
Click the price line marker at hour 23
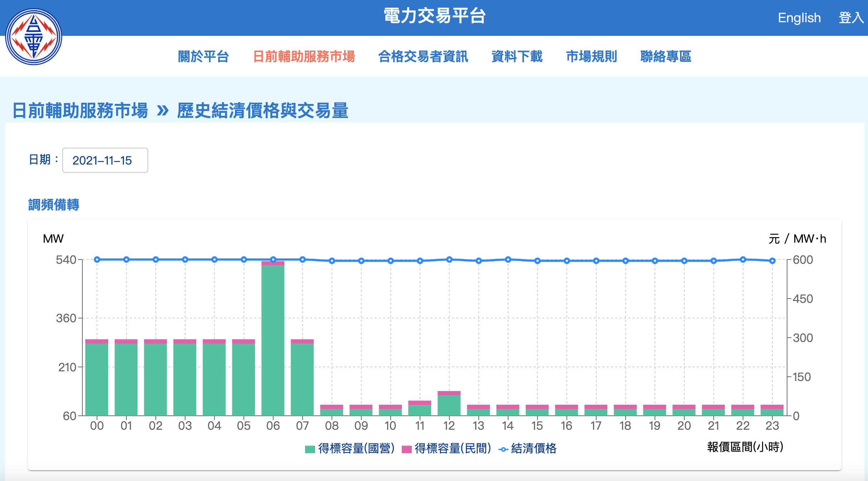pyautogui.click(x=772, y=261)
